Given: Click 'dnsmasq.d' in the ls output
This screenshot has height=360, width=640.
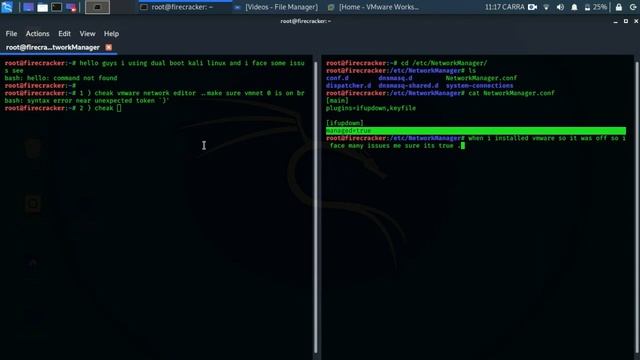Looking at the screenshot, I should tap(395, 78).
